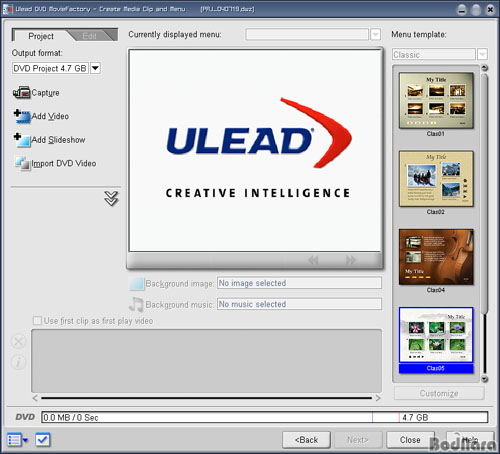Open the settings list icon menu
This screenshot has width=500, height=454.
pos(17,440)
